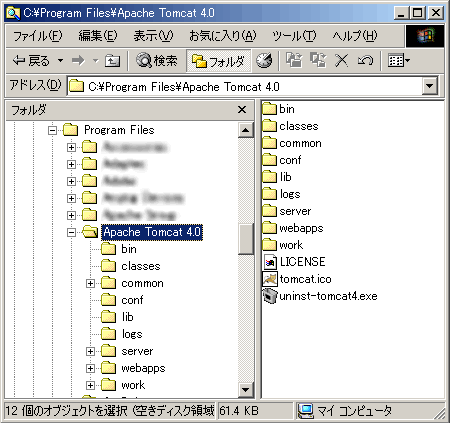Select the tomcat.ico file name
The width and height of the screenshot is (450, 423).
(305, 279)
